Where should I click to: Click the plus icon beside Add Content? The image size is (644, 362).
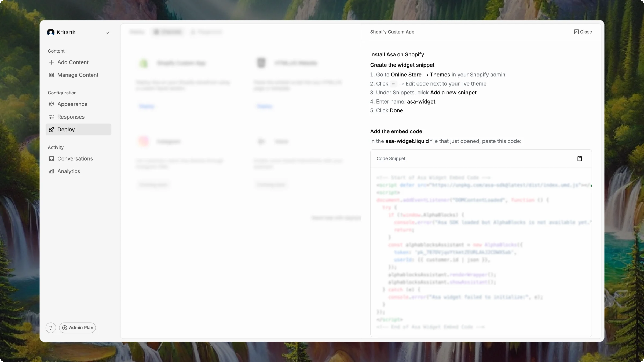tap(52, 62)
